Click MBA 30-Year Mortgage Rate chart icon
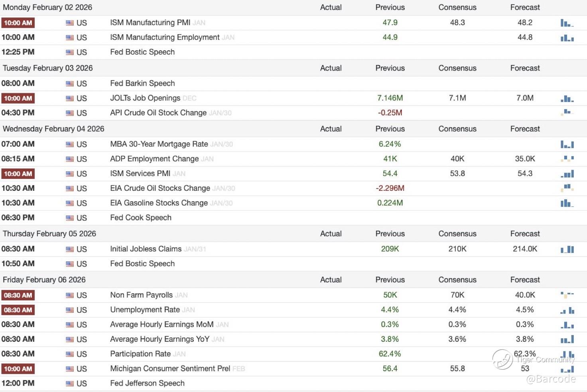The width and height of the screenshot is (587, 392). pos(567,144)
